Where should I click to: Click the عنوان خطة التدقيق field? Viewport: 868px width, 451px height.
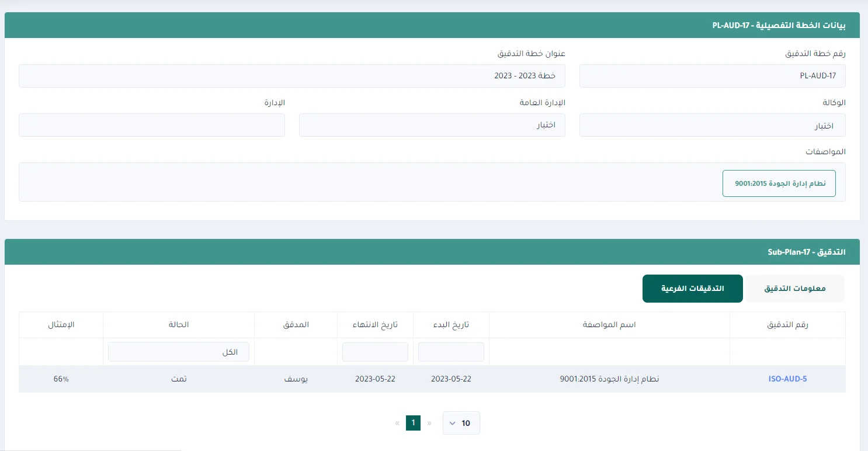(292, 76)
